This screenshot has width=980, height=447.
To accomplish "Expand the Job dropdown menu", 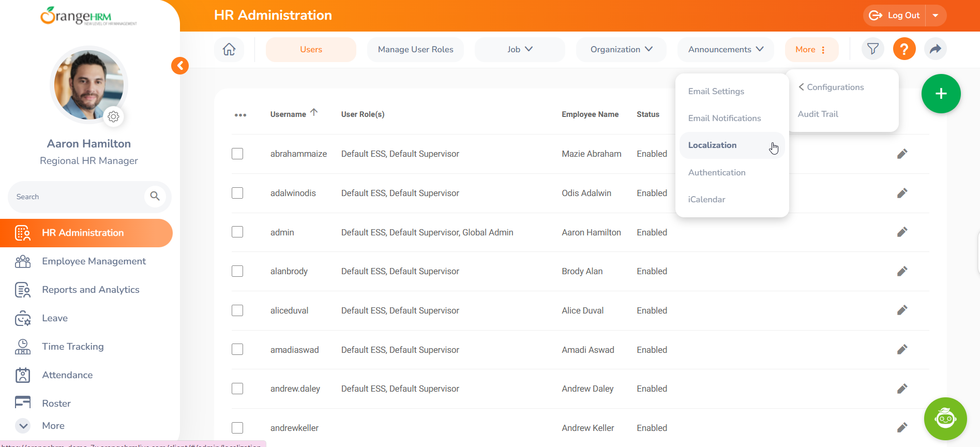I will (x=520, y=50).
